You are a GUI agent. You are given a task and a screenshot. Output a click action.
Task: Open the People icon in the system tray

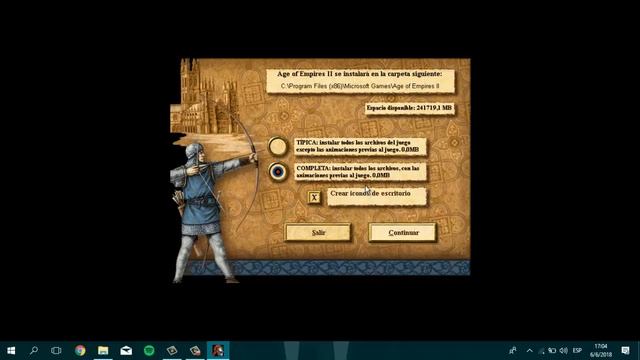pos(513,350)
